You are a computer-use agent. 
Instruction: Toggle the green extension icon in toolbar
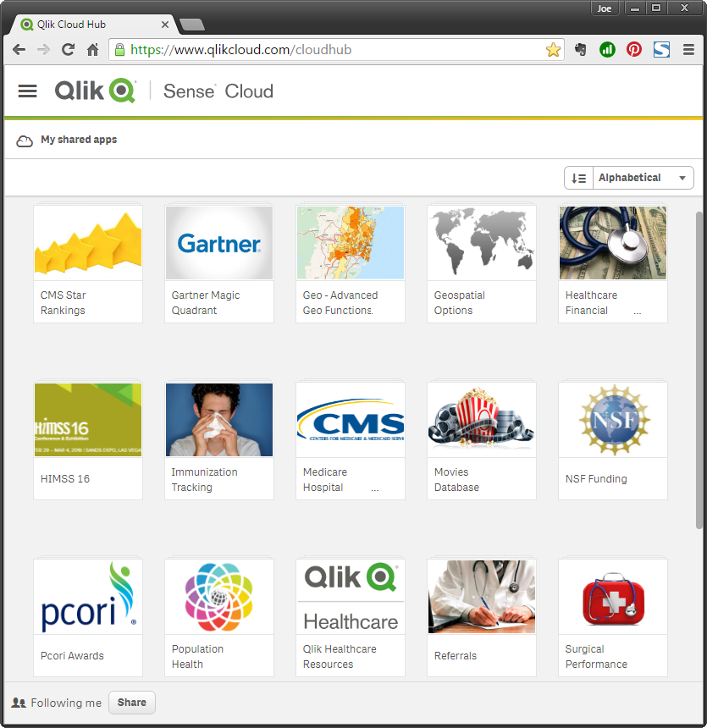pos(607,50)
